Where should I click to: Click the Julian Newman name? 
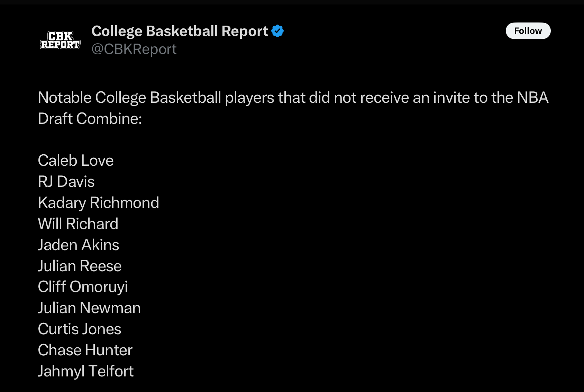point(89,308)
